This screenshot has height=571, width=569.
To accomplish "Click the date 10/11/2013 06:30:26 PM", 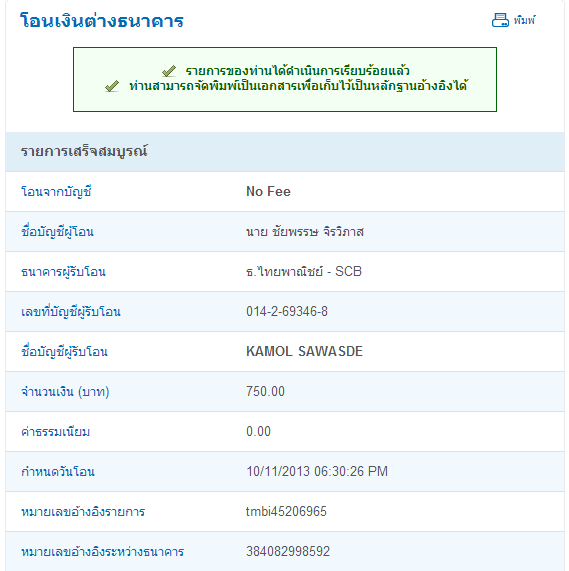I will click(x=317, y=472).
